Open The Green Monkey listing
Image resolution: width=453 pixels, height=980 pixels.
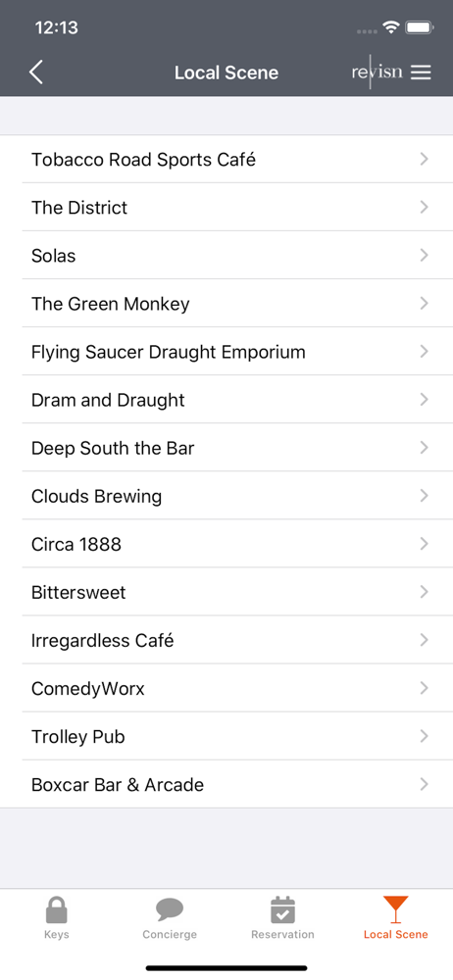[x=226, y=304]
